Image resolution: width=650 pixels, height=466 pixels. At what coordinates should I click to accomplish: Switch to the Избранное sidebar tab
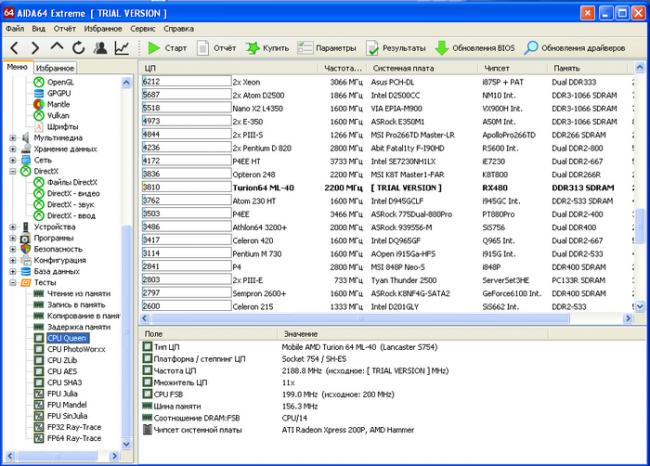pos(55,67)
